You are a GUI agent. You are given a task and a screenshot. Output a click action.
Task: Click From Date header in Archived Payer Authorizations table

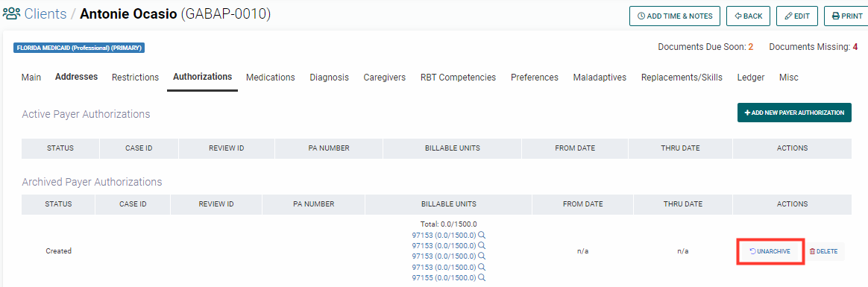click(583, 204)
